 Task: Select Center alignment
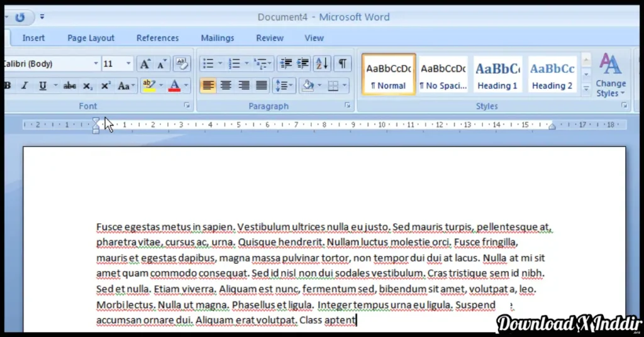point(226,86)
